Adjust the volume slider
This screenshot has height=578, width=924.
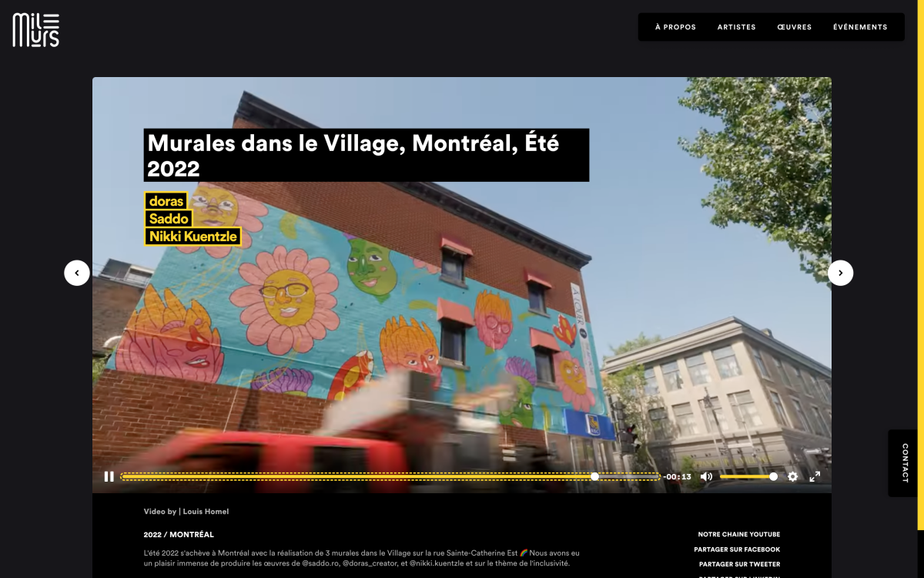pos(748,476)
